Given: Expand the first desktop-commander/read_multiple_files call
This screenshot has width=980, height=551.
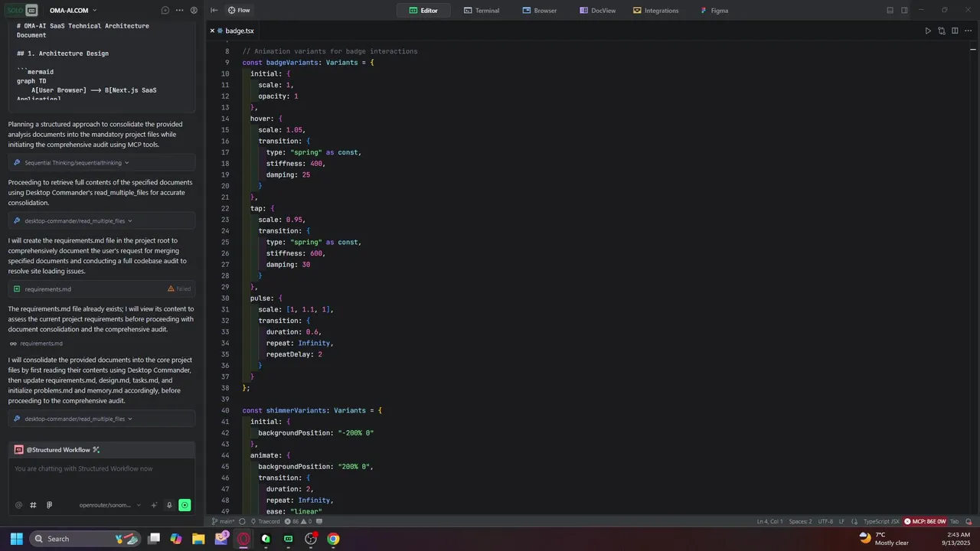Looking at the screenshot, I should tap(102, 220).
